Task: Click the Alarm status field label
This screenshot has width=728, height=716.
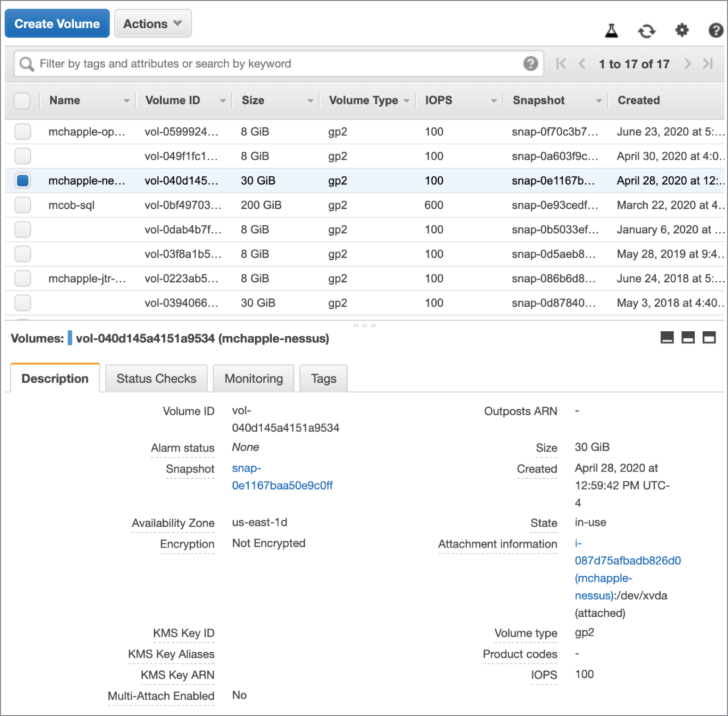Action: (x=183, y=448)
